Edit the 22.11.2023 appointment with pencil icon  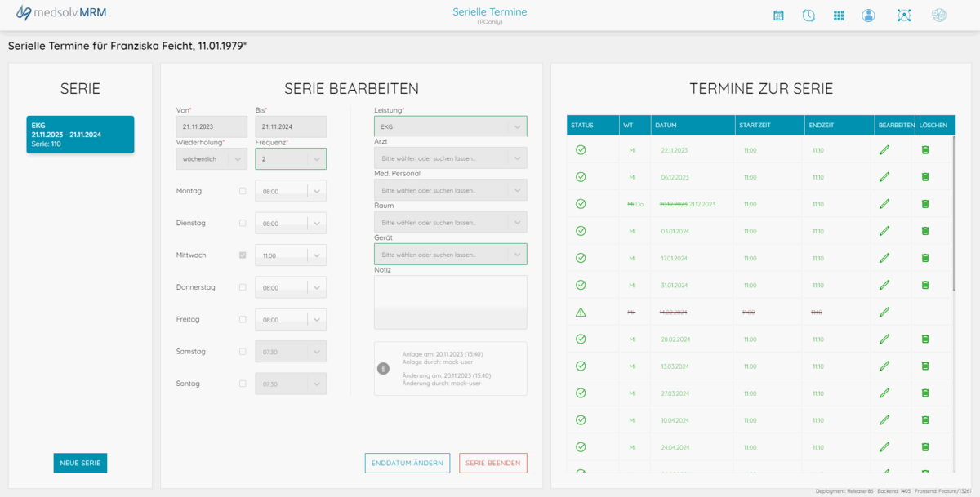point(884,150)
